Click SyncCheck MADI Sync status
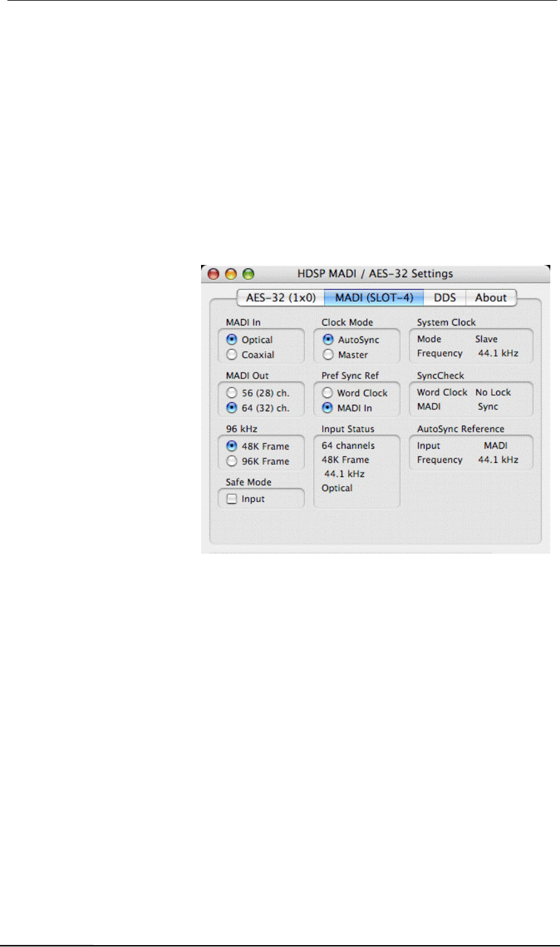This screenshot has width=560, height=947. [488, 407]
